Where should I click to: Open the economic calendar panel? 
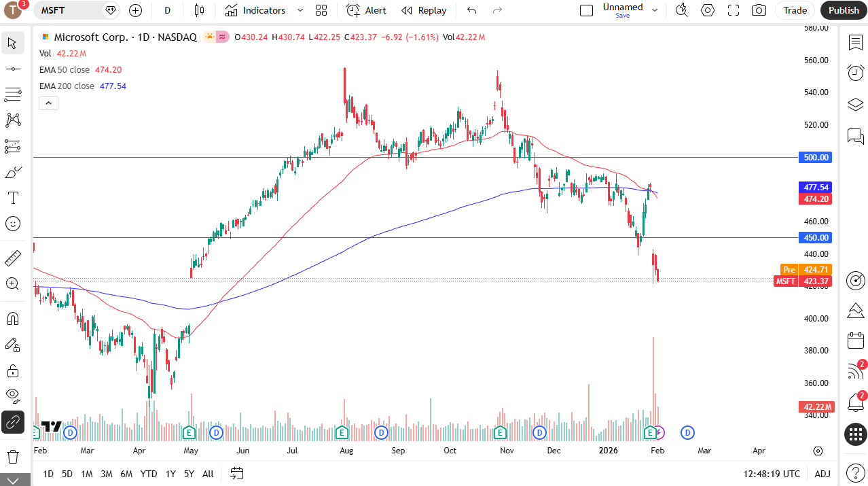coord(855,341)
